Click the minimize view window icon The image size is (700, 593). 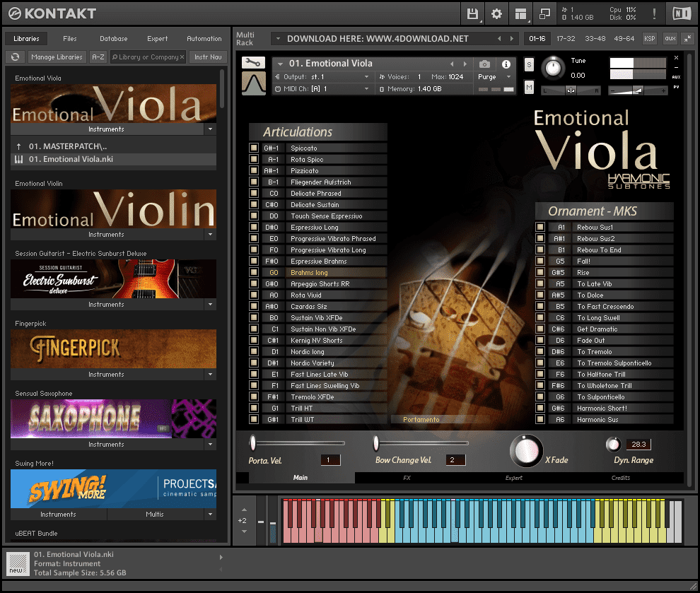544,14
